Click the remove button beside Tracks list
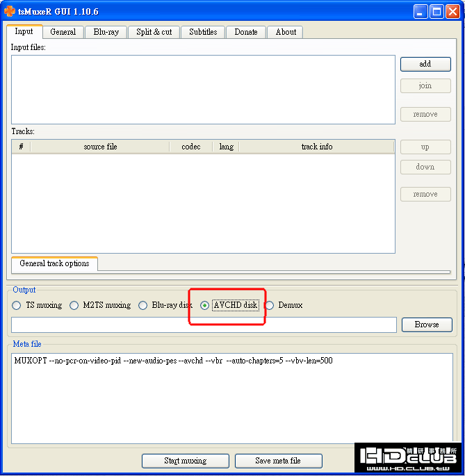Screen dimensions: 465x476 pyautogui.click(x=425, y=195)
